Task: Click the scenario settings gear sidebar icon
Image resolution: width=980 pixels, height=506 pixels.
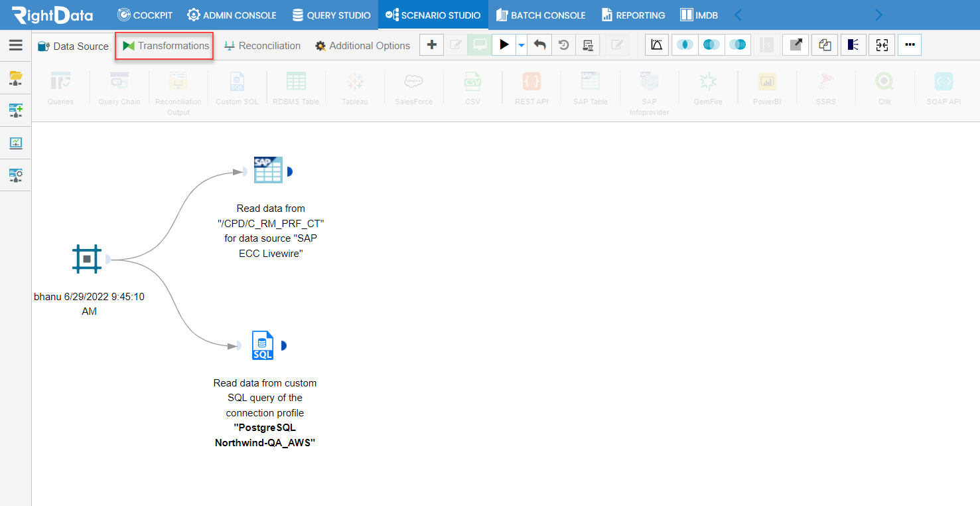Action: click(15, 175)
